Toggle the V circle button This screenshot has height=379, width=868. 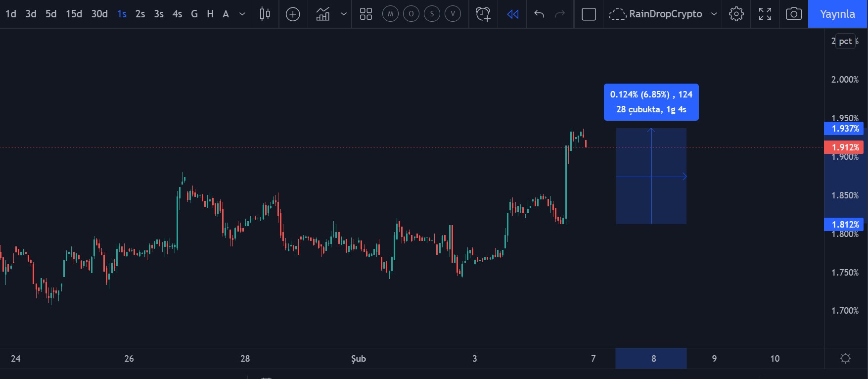[x=453, y=14]
